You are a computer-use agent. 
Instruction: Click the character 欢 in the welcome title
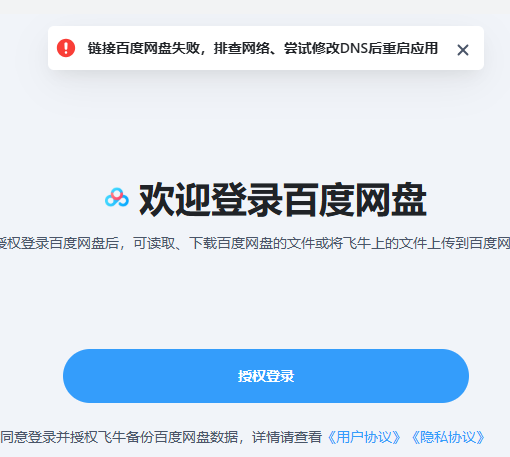[x=157, y=199]
